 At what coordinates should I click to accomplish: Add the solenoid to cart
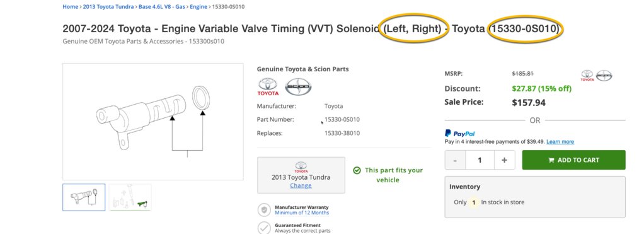click(574, 160)
